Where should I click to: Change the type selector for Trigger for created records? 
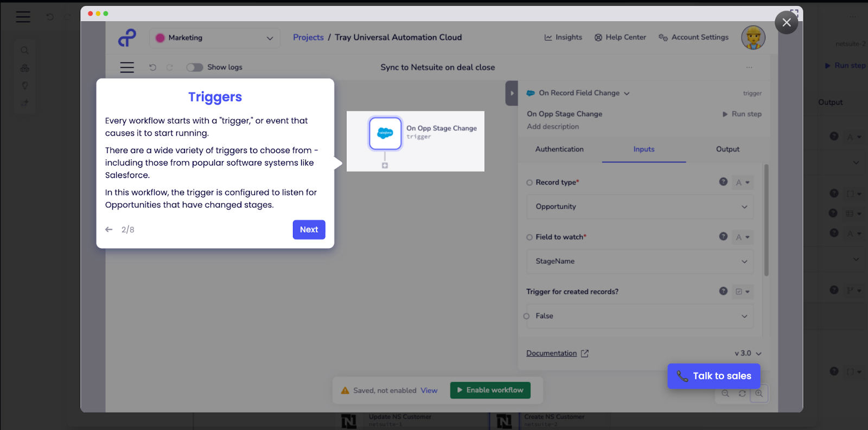(x=743, y=292)
